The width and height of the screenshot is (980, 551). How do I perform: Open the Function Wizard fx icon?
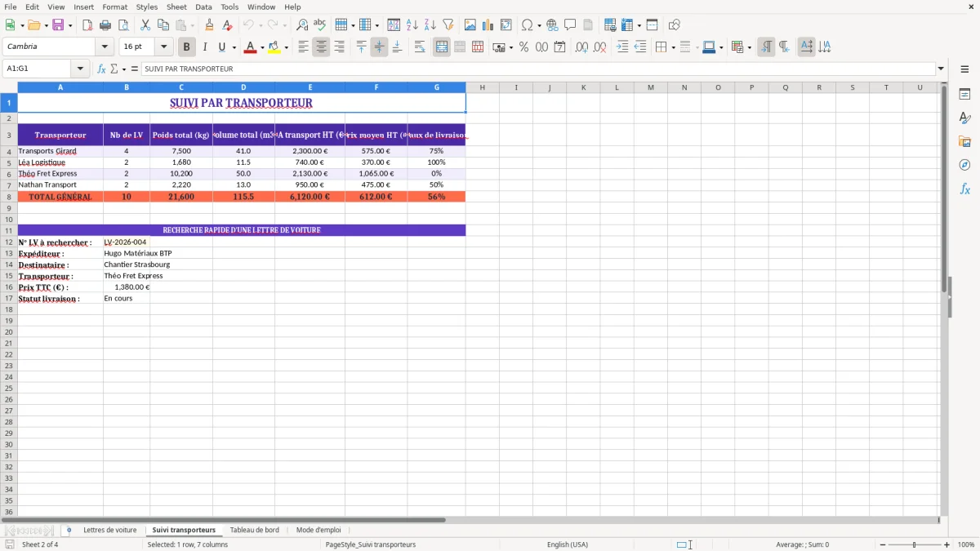(x=102, y=69)
